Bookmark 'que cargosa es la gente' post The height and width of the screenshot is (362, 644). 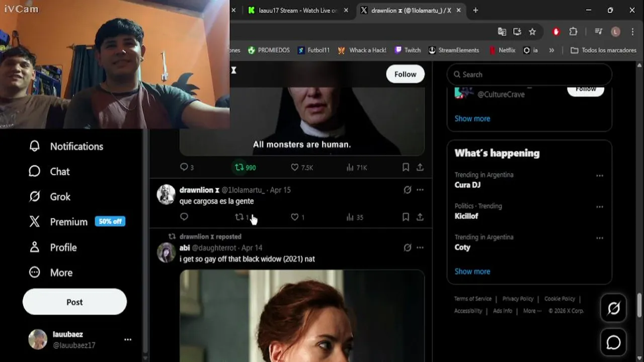pos(406,217)
